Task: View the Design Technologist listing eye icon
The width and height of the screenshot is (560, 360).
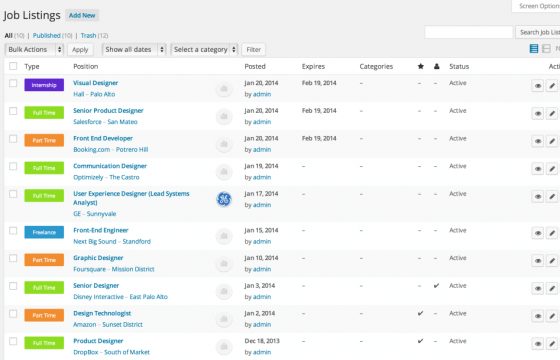Action: (538, 316)
